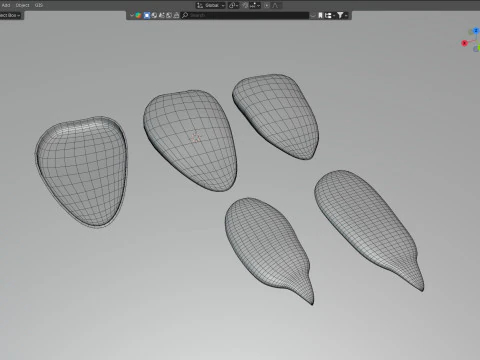This screenshot has width=480, height=360.
Task: Toggle snapping with the magnet icon
Action: click(245, 5)
